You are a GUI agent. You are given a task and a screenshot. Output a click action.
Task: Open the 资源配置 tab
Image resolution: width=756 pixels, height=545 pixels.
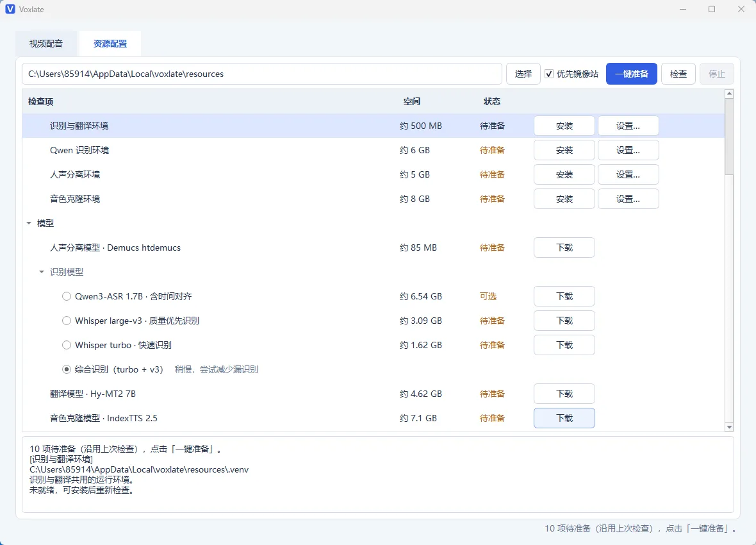click(110, 44)
